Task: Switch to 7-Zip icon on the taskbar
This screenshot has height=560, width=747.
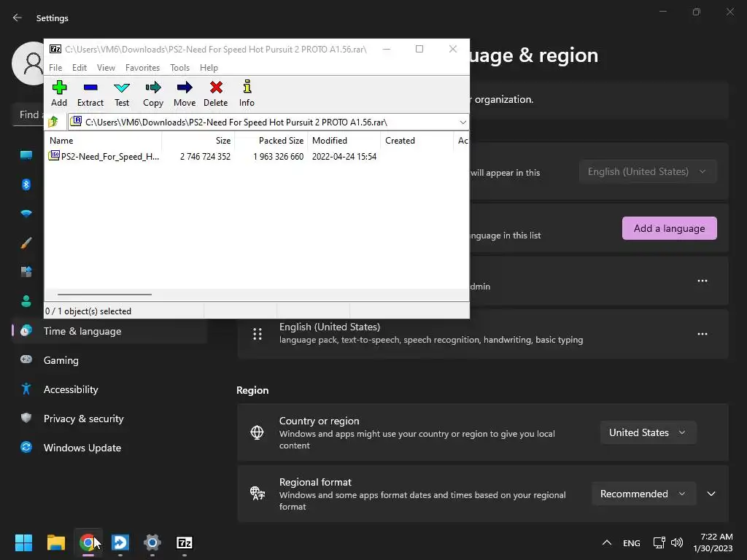Action: tap(185, 542)
